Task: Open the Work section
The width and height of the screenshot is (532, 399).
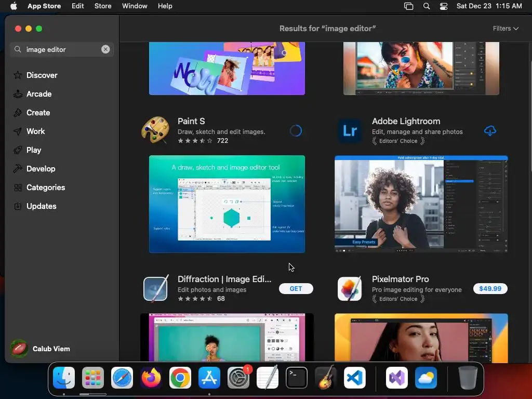Action: click(29, 131)
